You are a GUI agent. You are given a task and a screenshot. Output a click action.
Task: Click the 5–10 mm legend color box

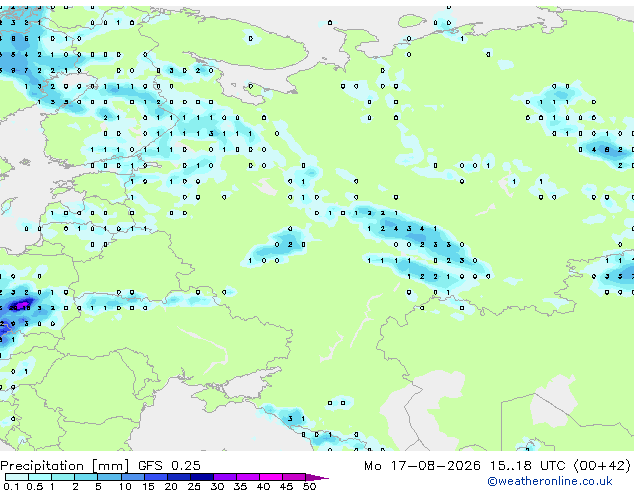tap(109, 477)
